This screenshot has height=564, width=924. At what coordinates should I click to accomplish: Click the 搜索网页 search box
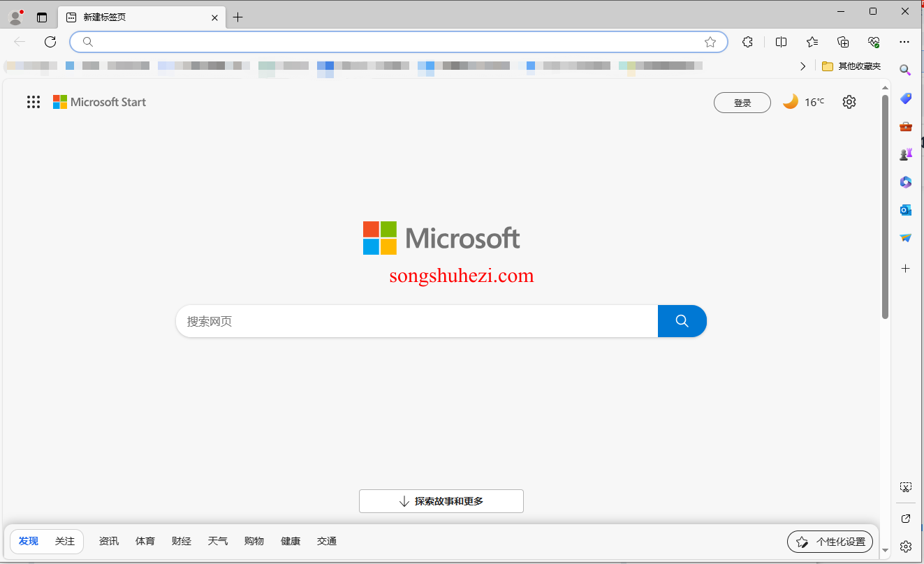416,321
